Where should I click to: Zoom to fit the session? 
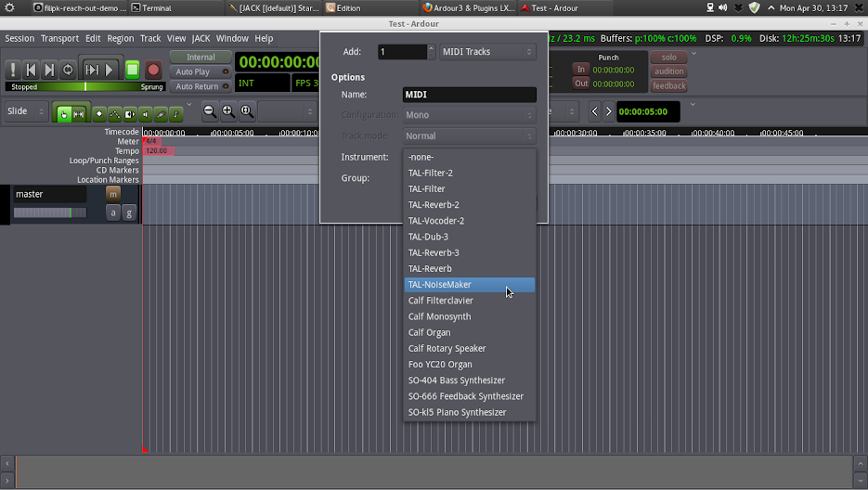coord(247,111)
